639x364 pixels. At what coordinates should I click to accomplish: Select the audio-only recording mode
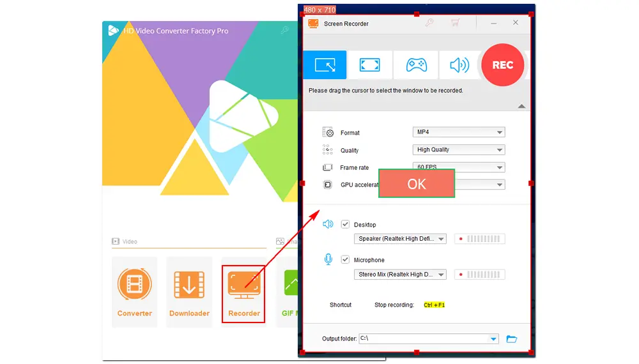tap(459, 64)
